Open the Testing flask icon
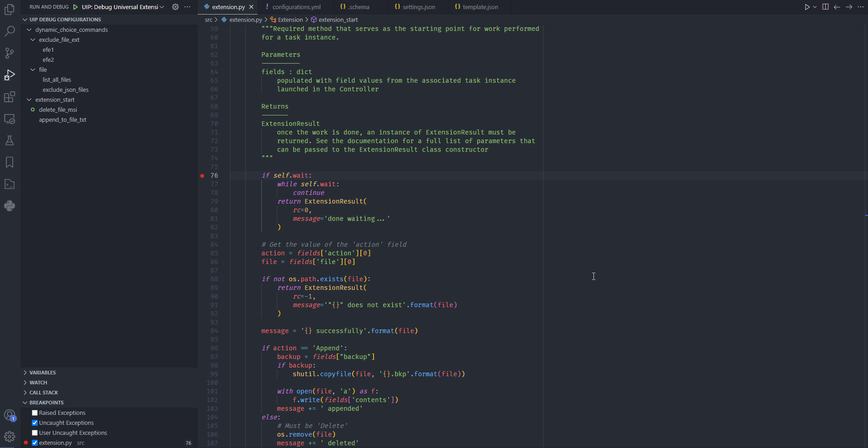 pyautogui.click(x=10, y=140)
